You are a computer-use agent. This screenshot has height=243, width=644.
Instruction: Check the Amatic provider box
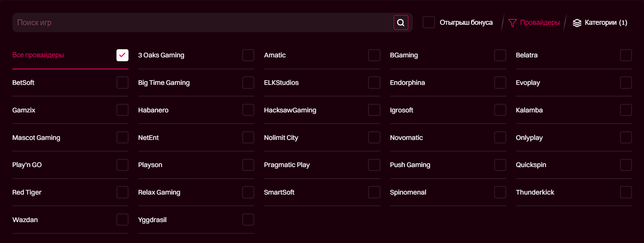tap(374, 55)
